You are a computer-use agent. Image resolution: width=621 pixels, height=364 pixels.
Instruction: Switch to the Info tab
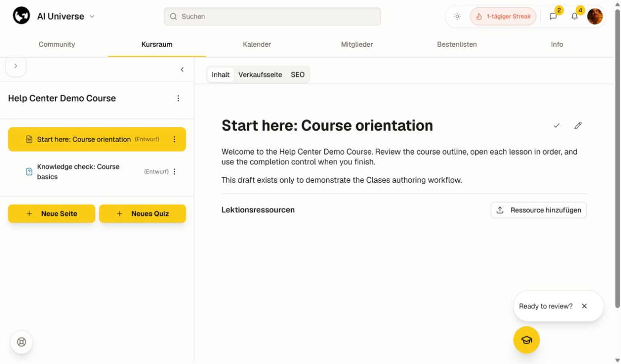557,44
